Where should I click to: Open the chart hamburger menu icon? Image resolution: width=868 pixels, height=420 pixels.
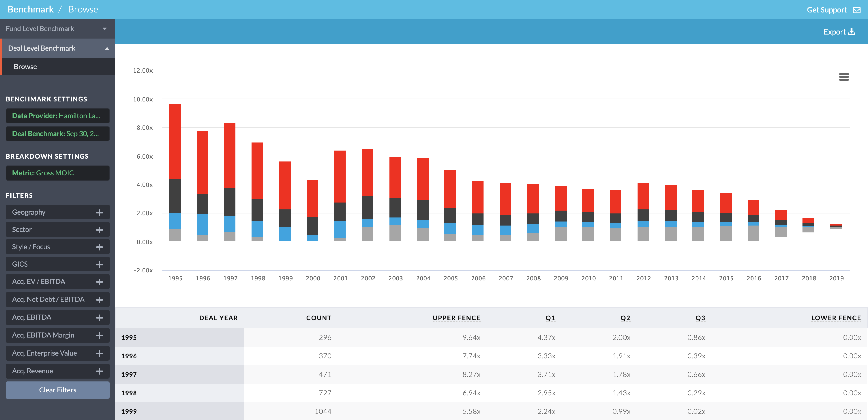click(x=844, y=77)
